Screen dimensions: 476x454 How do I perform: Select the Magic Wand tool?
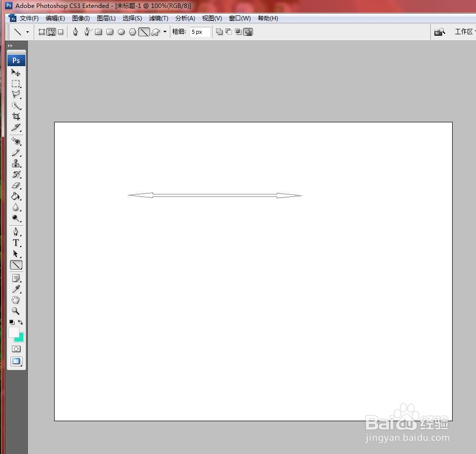(15, 106)
